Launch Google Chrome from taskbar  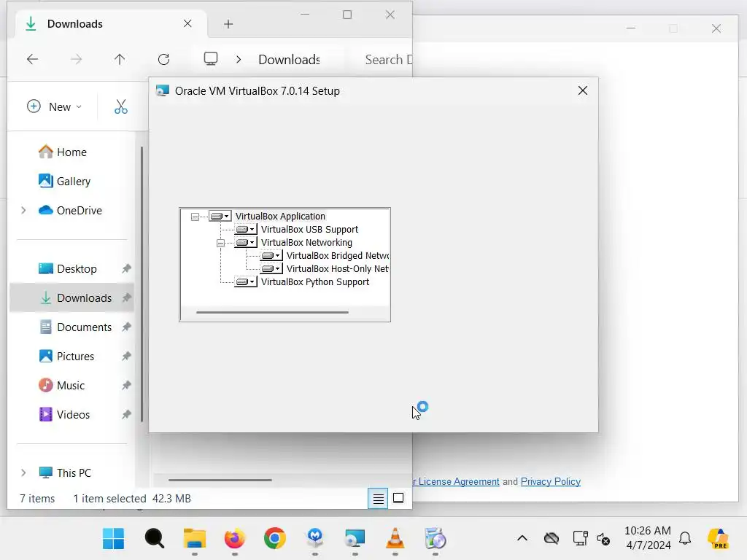275,539
